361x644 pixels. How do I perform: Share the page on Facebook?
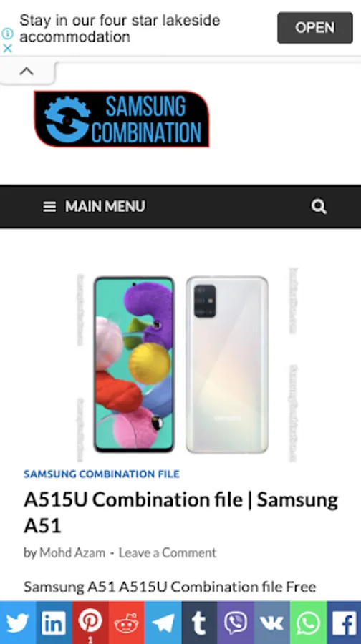[344, 623]
